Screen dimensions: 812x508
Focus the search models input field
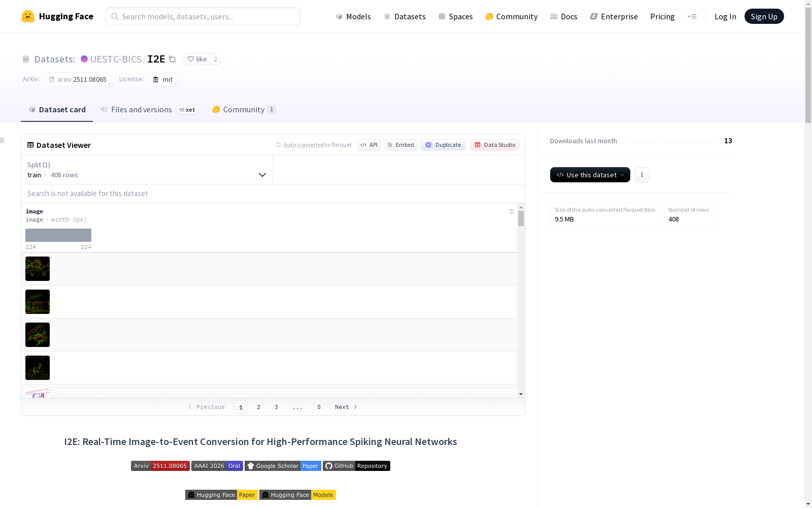[203, 16]
